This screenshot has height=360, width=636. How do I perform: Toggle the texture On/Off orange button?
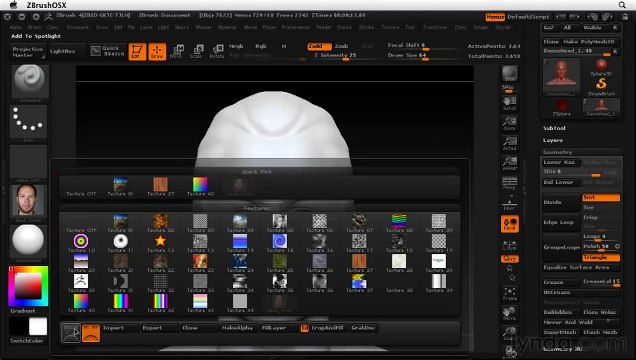pos(91,333)
